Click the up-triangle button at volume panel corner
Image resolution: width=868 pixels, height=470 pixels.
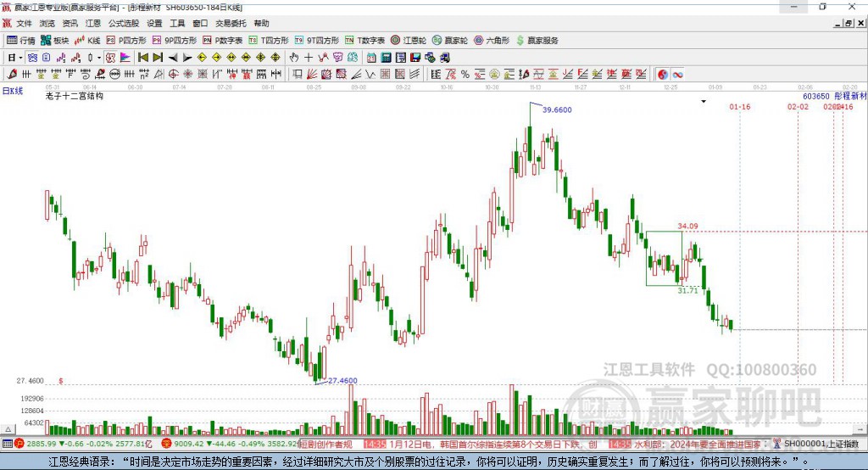8,429
